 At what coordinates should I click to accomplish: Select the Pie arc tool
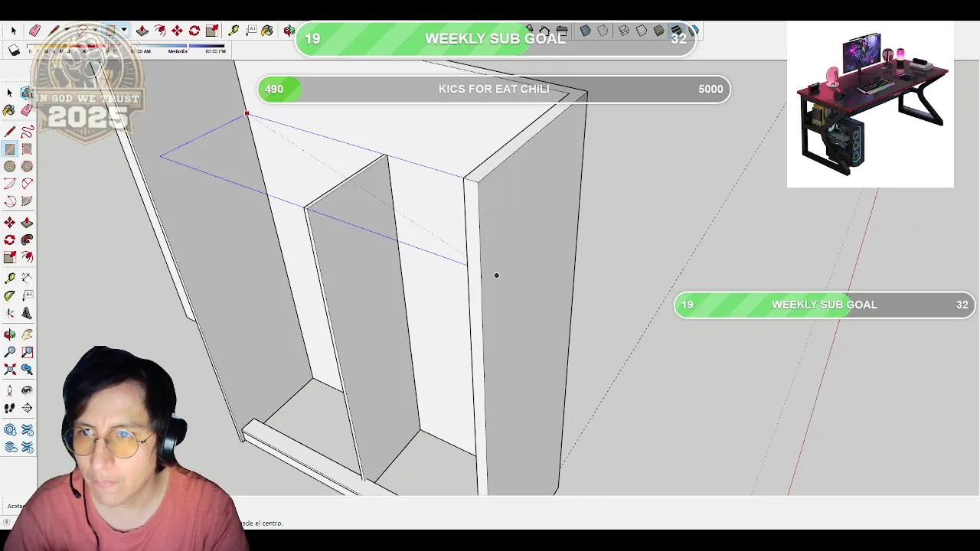tap(27, 201)
